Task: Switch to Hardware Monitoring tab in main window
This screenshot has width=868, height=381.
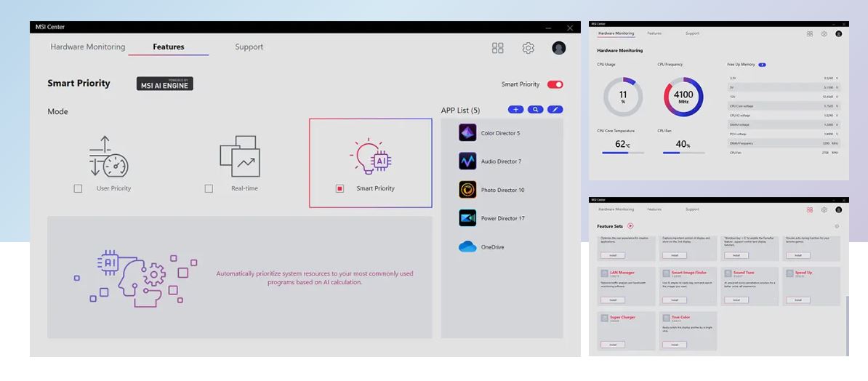Action: (x=87, y=47)
